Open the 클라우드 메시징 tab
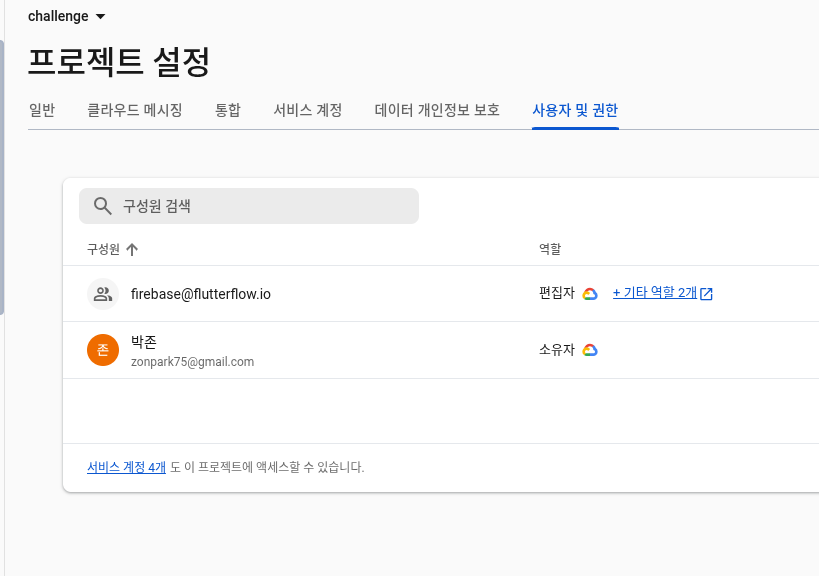819x576 pixels. pyautogui.click(x=135, y=110)
